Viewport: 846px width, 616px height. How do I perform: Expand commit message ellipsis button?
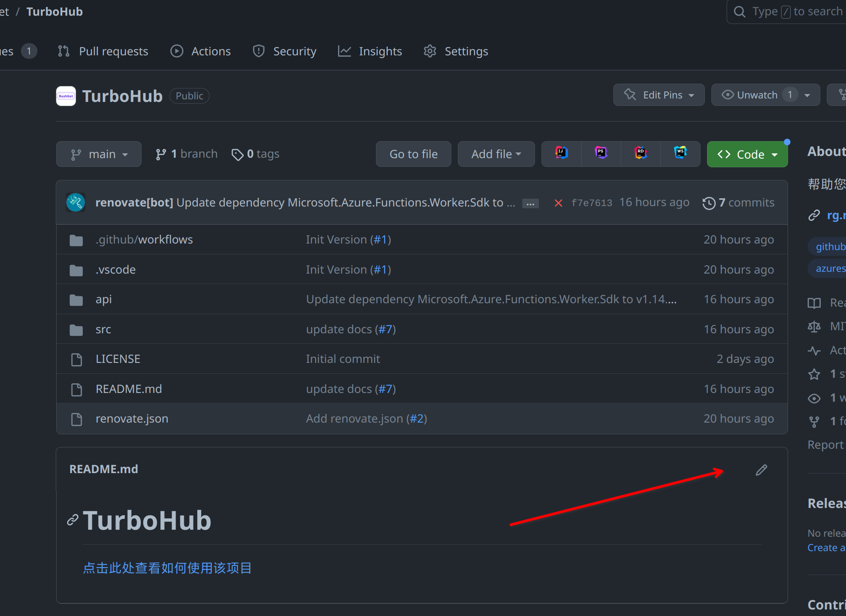point(530,203)
